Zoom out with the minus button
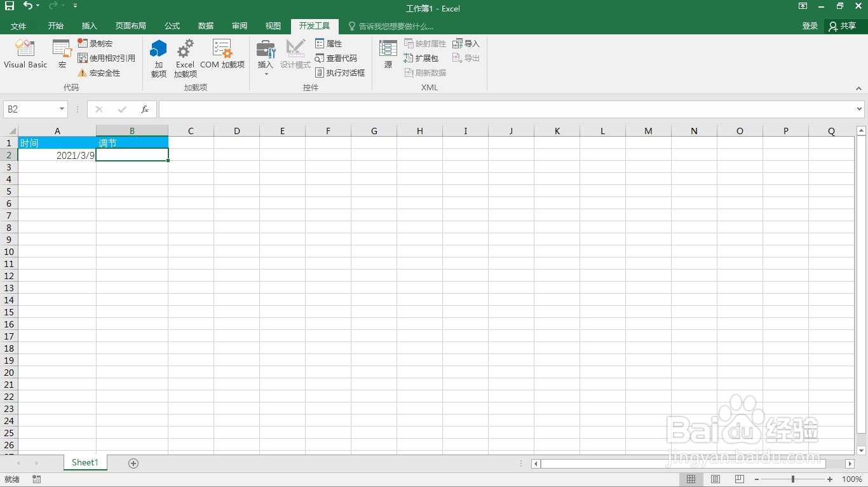Viewport: 868px width, 487px height. [757, 479]
